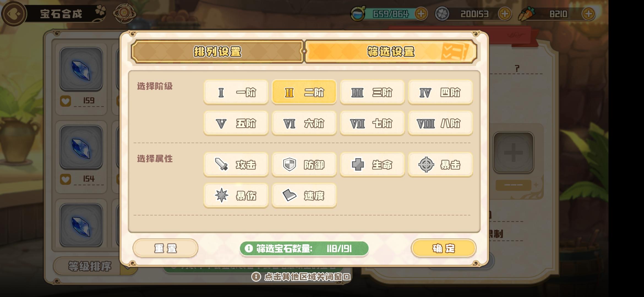Click the carrot currency icon

tap(526, 14)
